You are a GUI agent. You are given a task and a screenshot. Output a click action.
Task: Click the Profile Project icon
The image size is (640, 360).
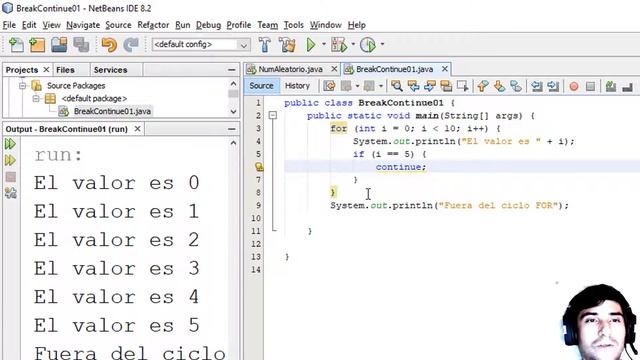[368, 44]
